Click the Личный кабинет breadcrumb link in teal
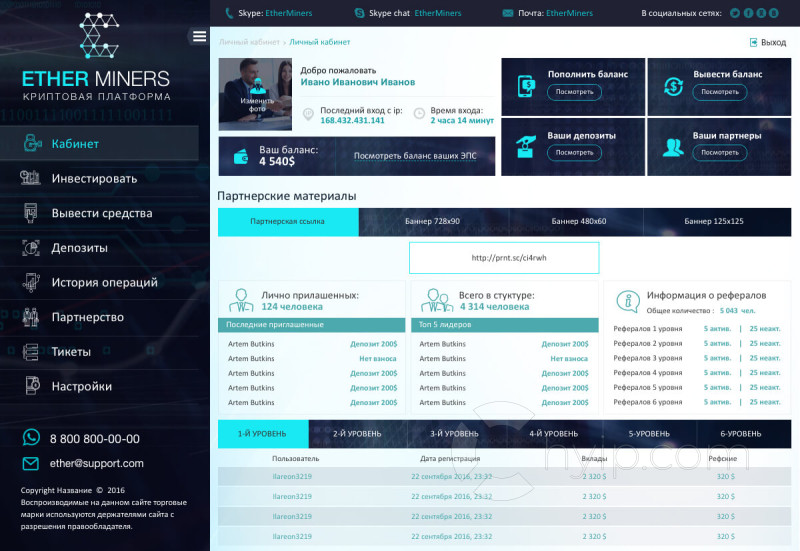The width and height of the screenshot is (800, 551). [x=320, y=42]
